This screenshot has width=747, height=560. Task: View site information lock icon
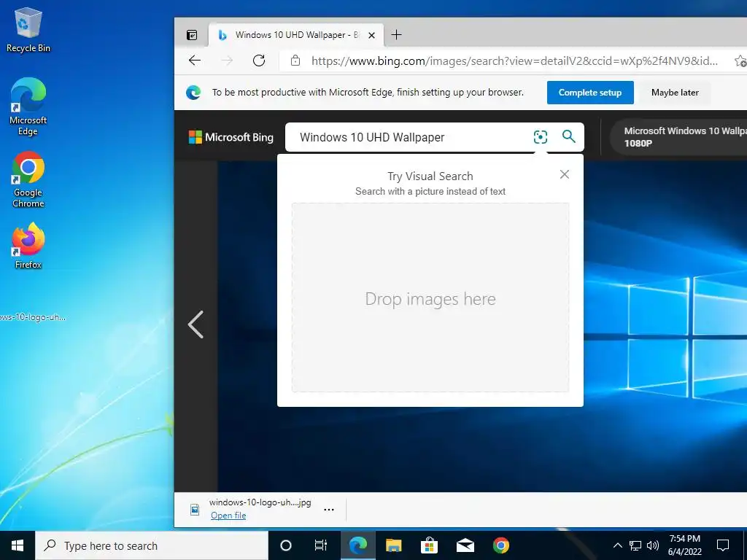pyautogui.click(x=295, y=61)
